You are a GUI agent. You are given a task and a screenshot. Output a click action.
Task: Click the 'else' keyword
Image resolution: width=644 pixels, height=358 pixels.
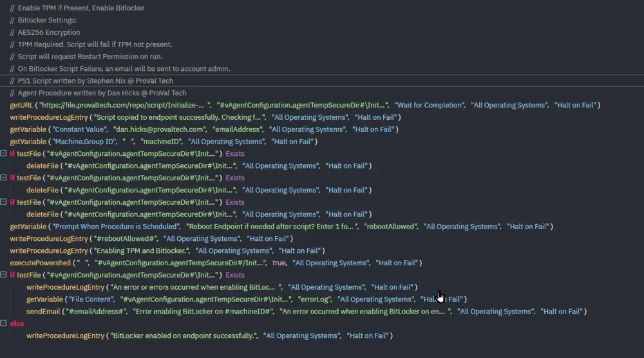[x=17, y=323]
